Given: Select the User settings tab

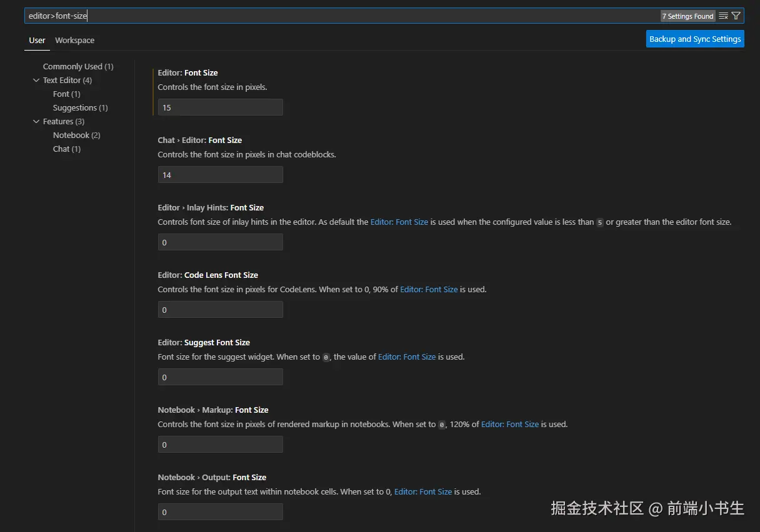Looking at the screenshot, I should click(x=36, y=40).
